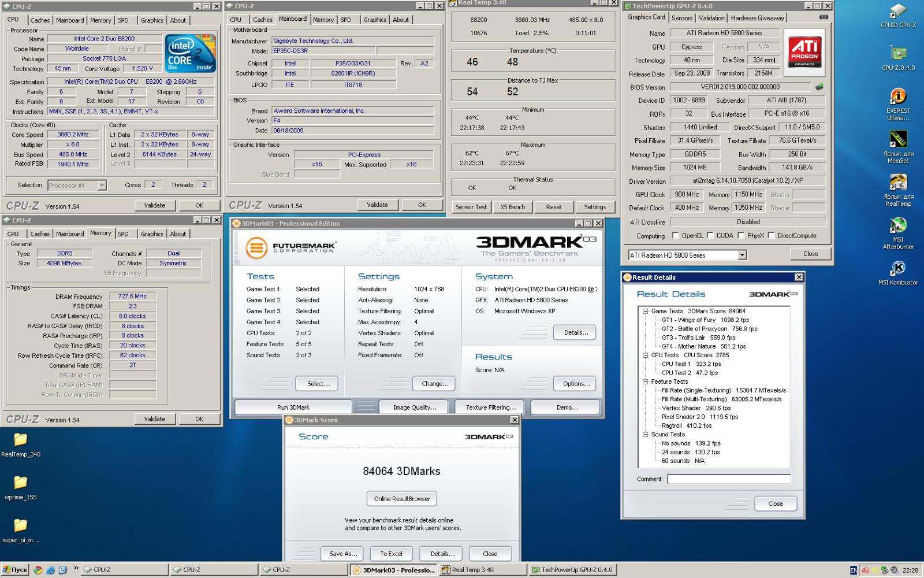Screen dimensions: 924x578
Task: Click the green BIOS save chip icon
Action: pyautogui.click(x=819, y=87)
